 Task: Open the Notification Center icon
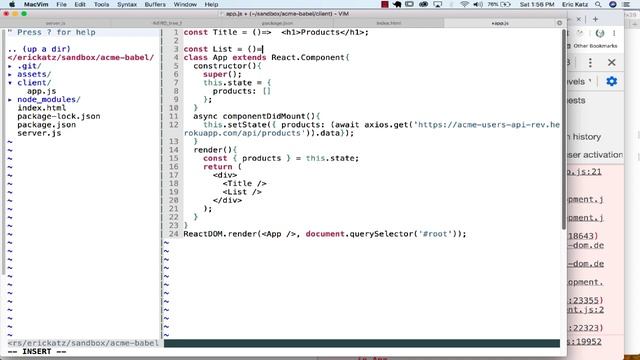[x=627, y=4]
